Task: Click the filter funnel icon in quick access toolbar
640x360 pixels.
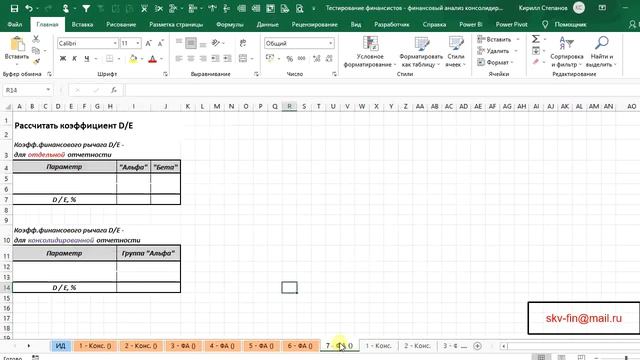Action: [x=86, y=8]
